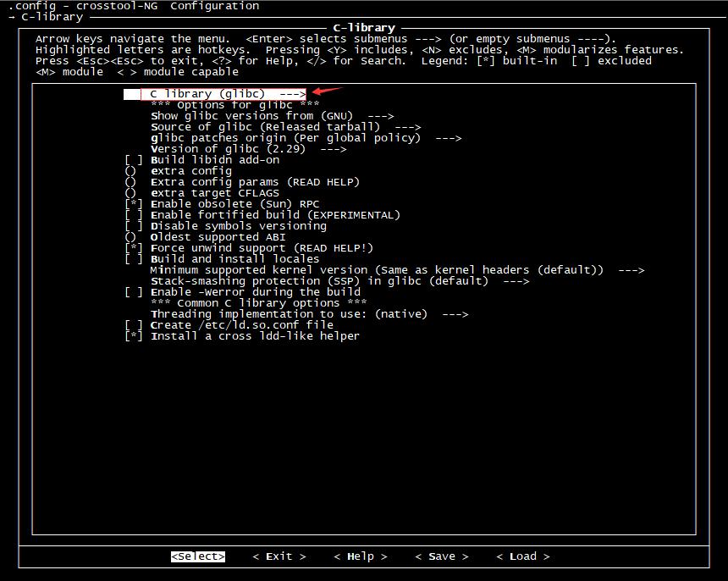The image size is (728, 581).
Task: Disable Enable obsolete (Sun) RPC option
Action: point(222,204)
